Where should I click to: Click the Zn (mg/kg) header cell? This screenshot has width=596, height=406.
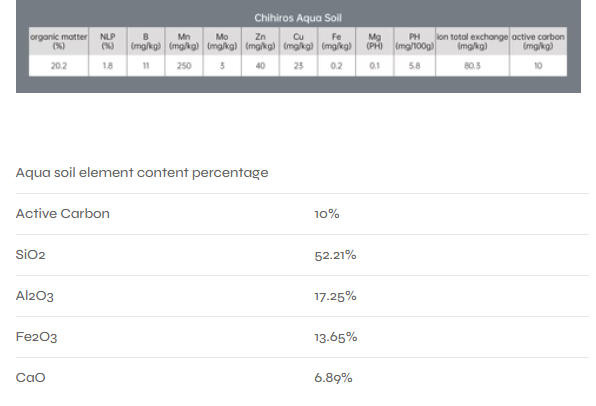click(260, 41)
